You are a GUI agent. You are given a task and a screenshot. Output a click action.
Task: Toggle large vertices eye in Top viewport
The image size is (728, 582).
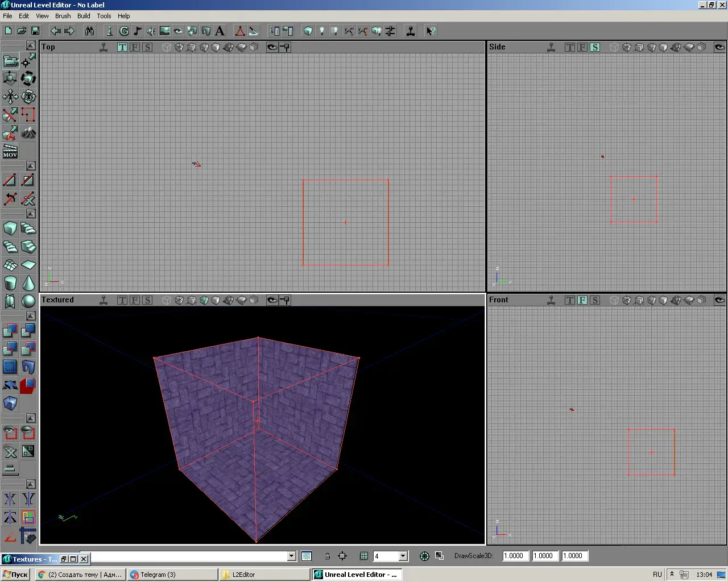[272, 47]
